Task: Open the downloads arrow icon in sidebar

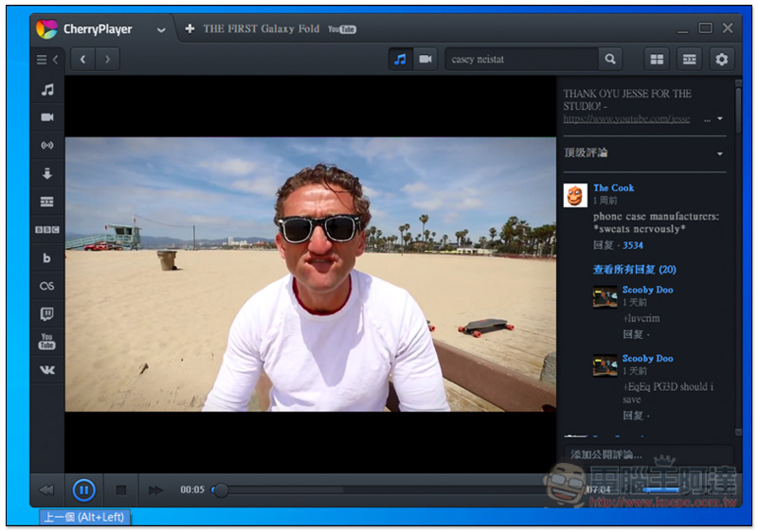Action: tap(46, 174)
